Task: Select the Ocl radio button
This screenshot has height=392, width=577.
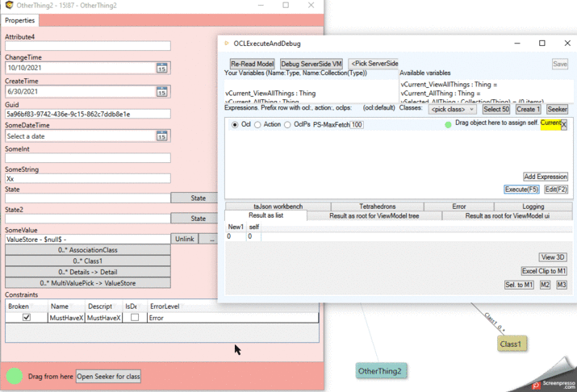Action: (235, 125)
